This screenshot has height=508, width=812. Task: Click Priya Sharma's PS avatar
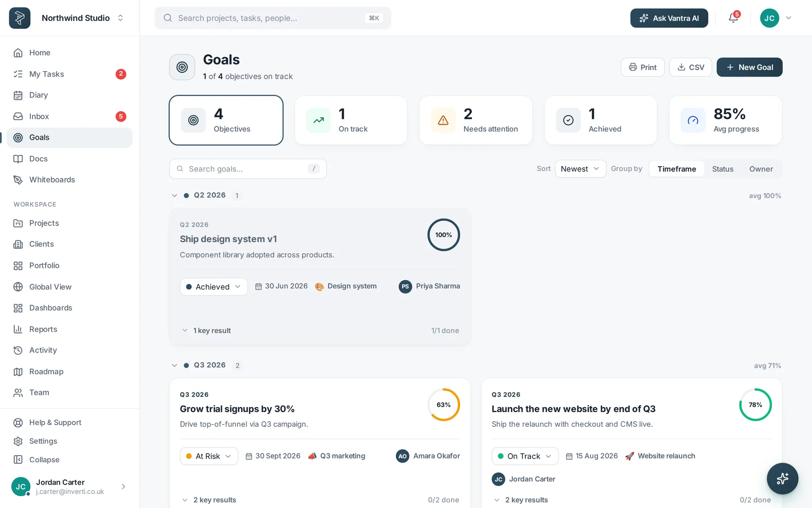(405, 287)
